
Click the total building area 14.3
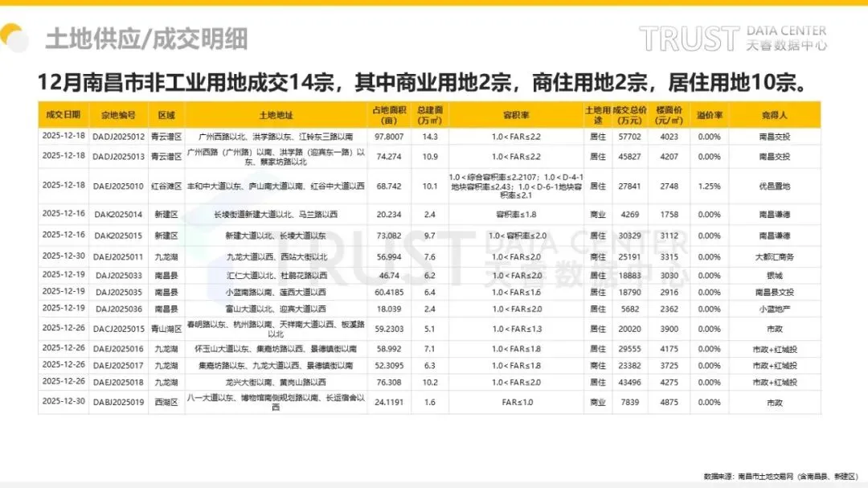(x=429, y=136)
